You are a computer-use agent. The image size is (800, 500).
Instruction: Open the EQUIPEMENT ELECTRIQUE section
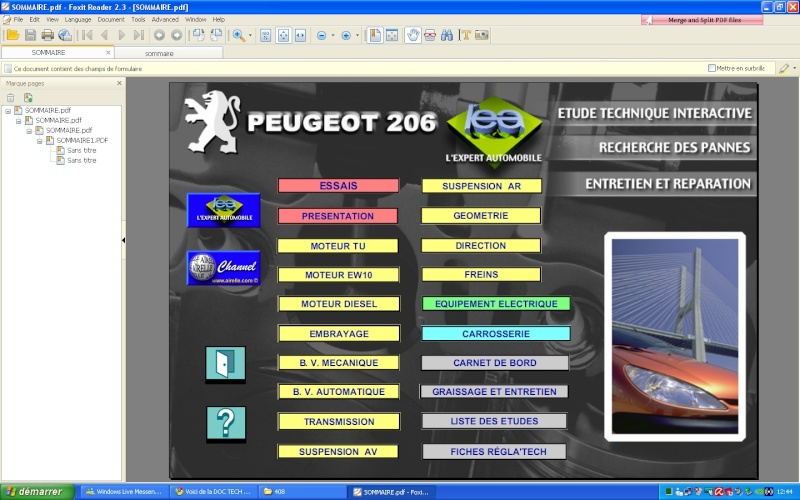pyautogui.click(x=496, y=304)
